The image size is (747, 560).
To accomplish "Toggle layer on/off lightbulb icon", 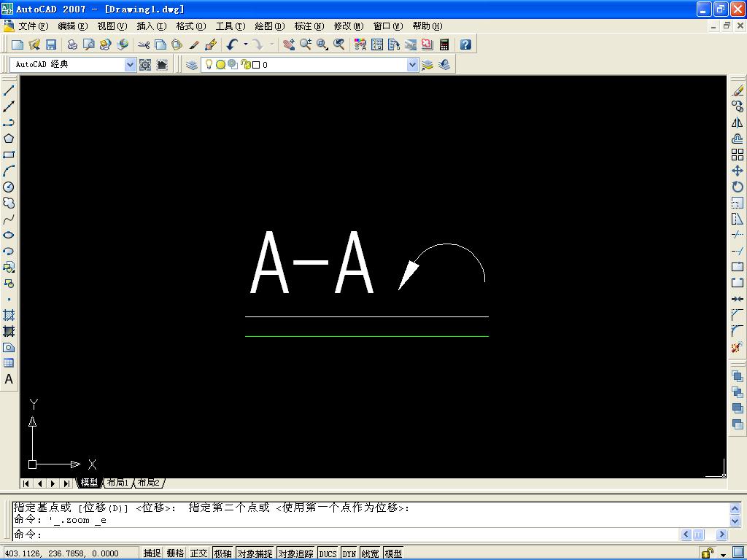I will pyautogui.click(x=209, y=64).
